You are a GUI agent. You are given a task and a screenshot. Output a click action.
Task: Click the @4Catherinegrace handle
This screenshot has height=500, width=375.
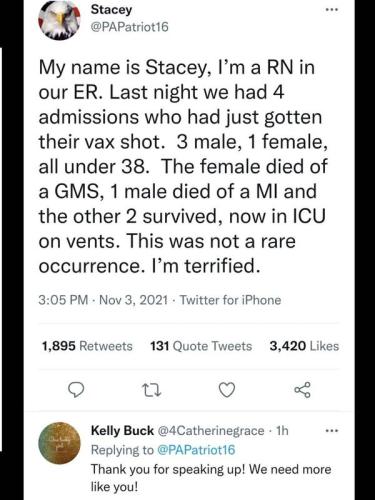(210, 431)
